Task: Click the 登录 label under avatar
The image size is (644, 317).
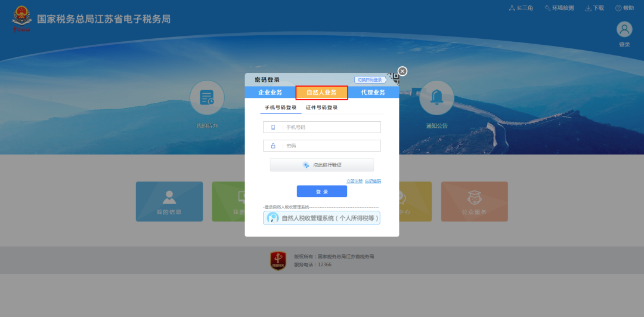Action: (x=624, y=44)
